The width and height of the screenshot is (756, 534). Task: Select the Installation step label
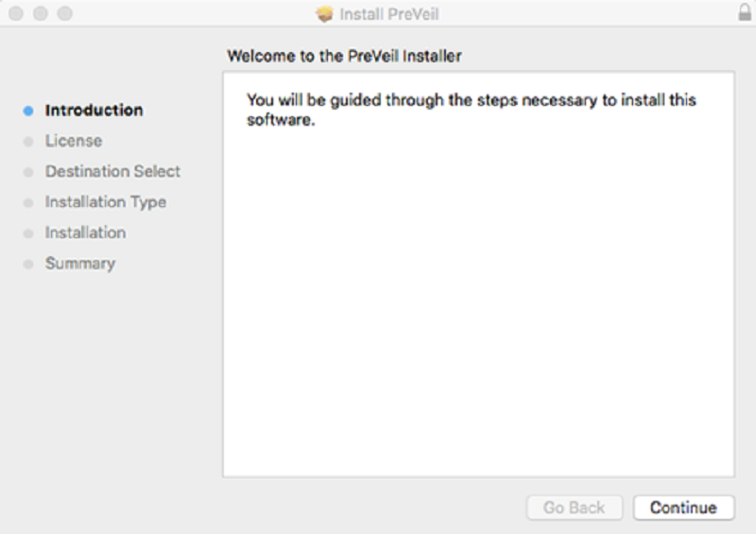(x=85, y=233)
